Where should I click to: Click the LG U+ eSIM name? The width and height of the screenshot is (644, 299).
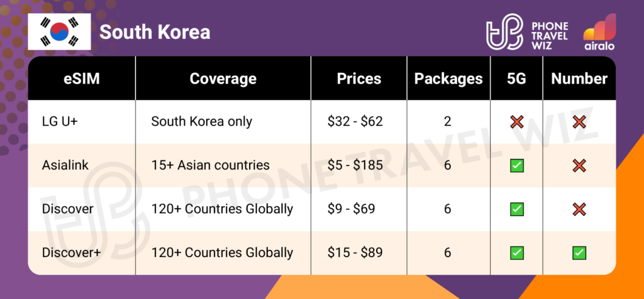[60, 122]
